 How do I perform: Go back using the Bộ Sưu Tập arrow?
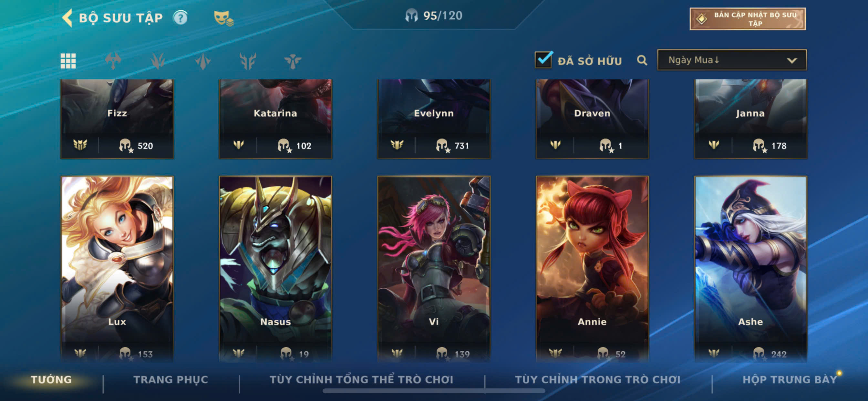tap(67, 18)
